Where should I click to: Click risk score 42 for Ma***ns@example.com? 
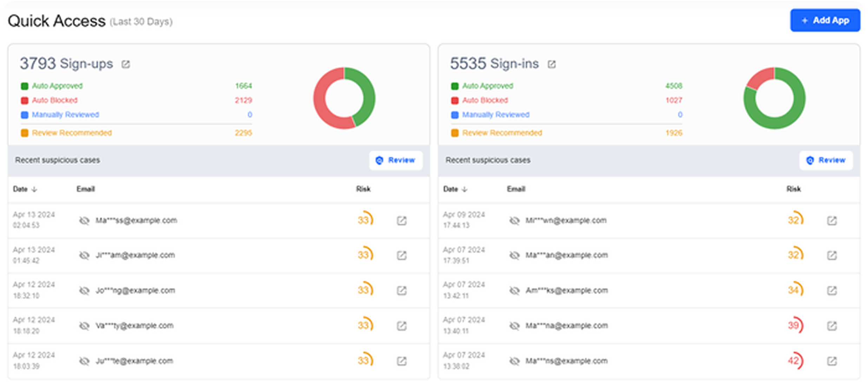pyautogui.click(x=795, y=360)
